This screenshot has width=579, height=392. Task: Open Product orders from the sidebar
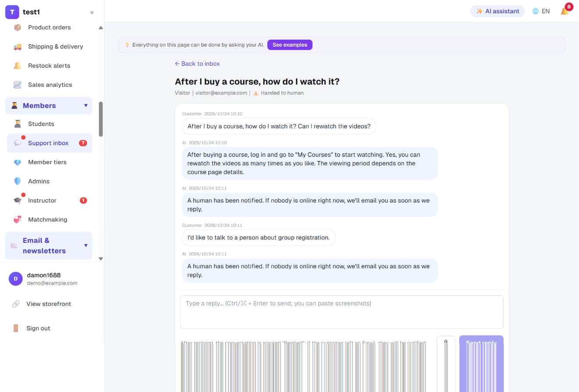(49, 28)
